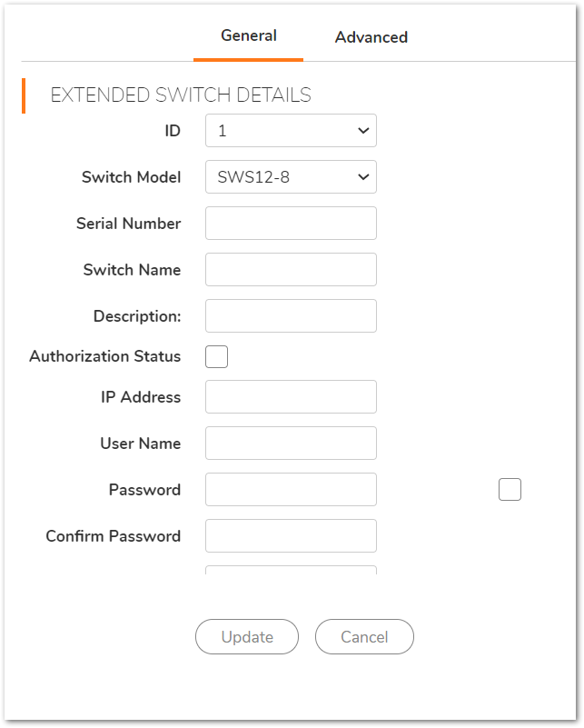Focus the User Name text field
This screenshot has width=584, height=728.
click(x=291, y=444)
